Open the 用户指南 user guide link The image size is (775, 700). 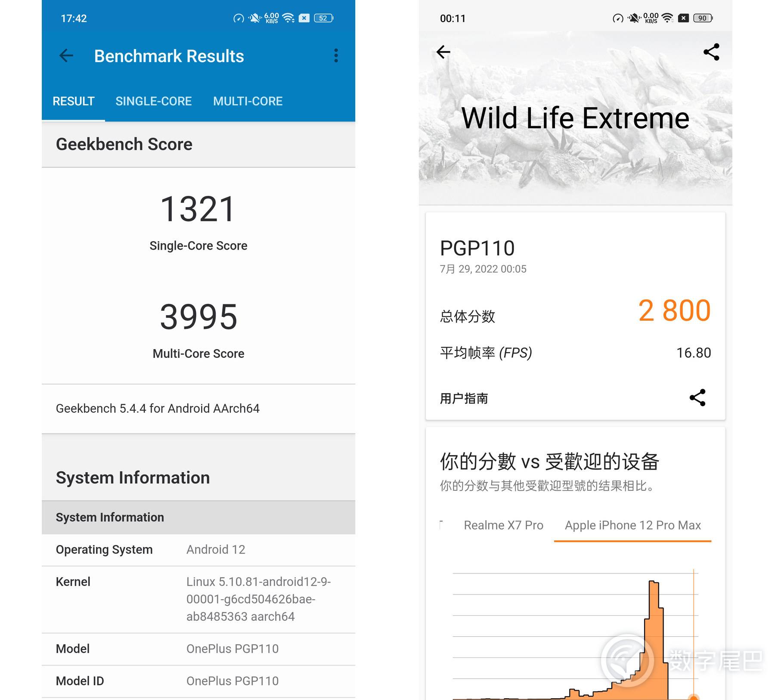coord(464,398)
